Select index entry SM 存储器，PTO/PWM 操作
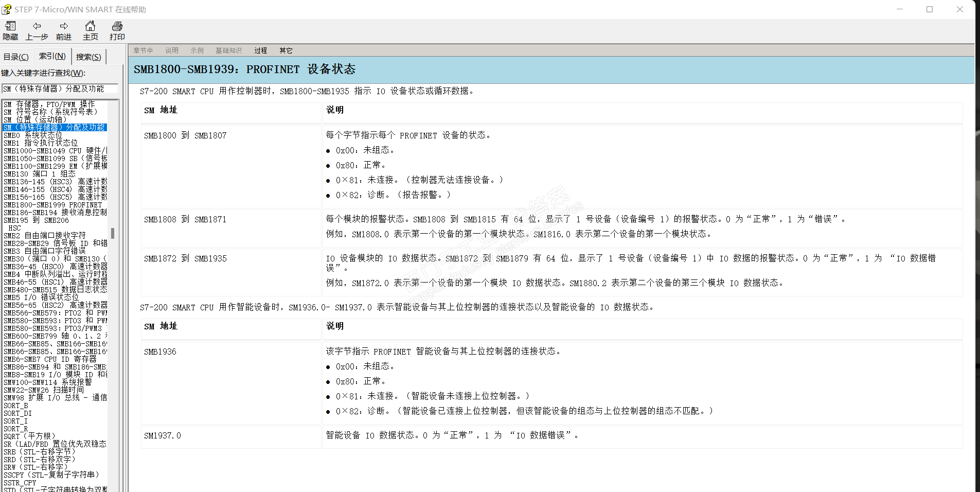 click(x=49, y=104)
